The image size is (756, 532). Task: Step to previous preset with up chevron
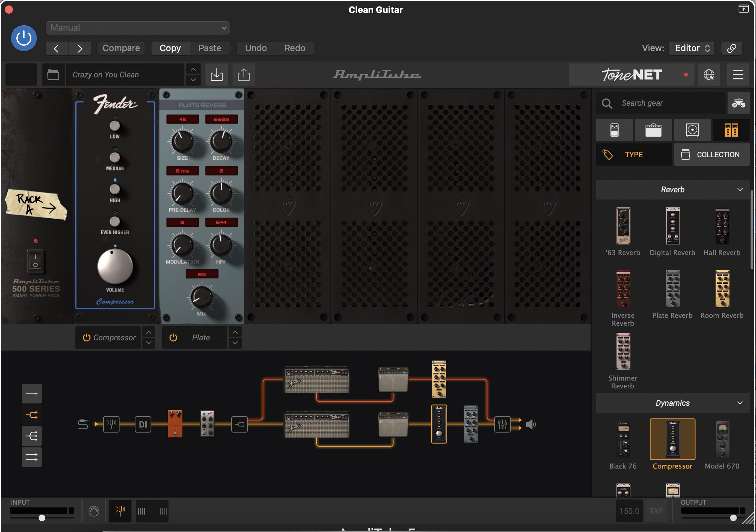tap(193, 70)
